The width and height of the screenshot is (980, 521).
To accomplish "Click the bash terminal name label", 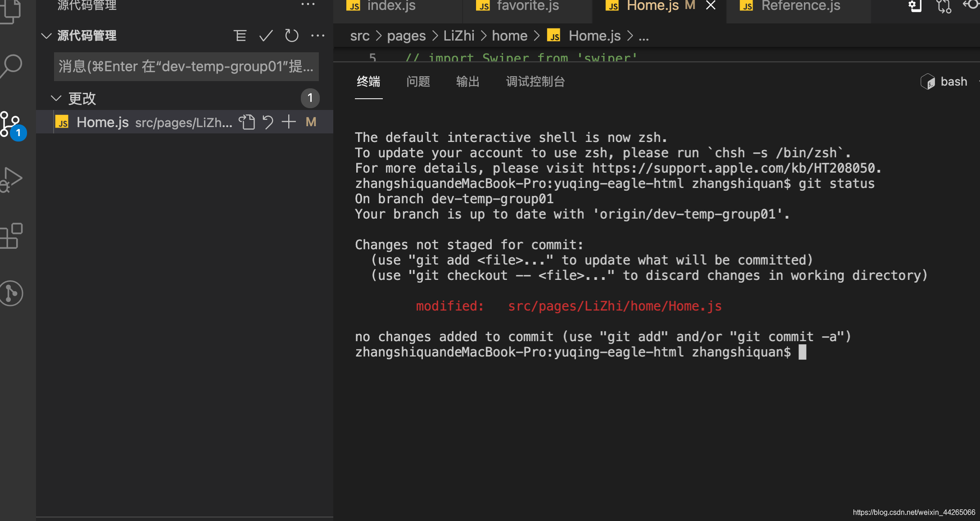I will [x=953, y=82].
